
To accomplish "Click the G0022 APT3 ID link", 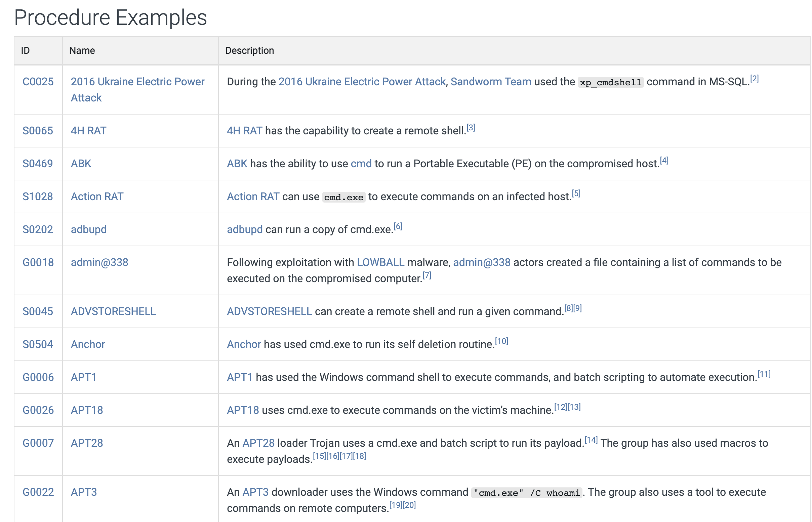I will (38, 492).
